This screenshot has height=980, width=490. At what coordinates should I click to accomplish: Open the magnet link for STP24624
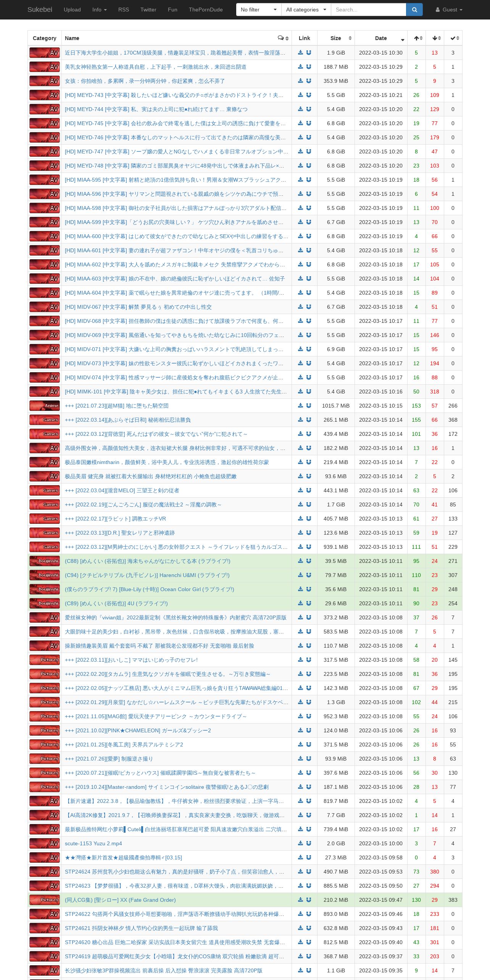[x=309, y=872]
